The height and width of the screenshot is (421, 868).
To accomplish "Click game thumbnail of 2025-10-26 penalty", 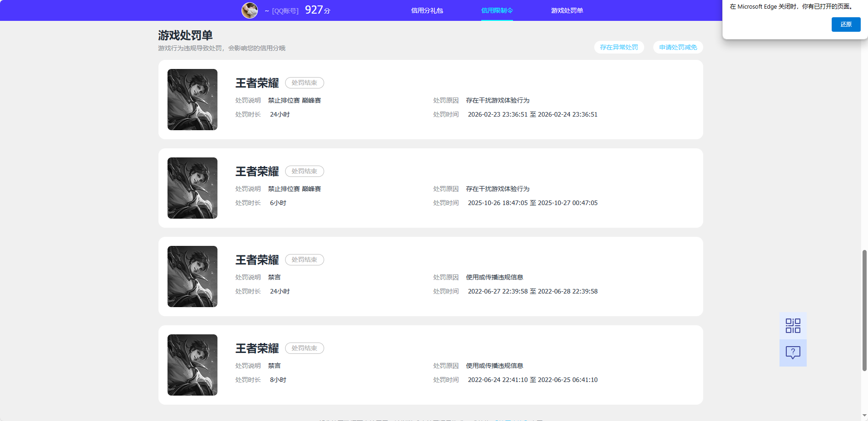I will tap(192, 188).
